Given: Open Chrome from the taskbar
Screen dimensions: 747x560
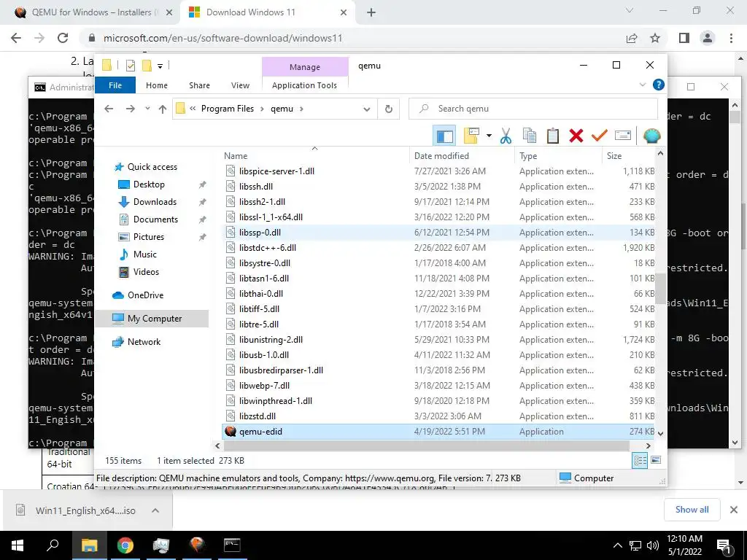Looking at the screenshot, I should point(125,545).
